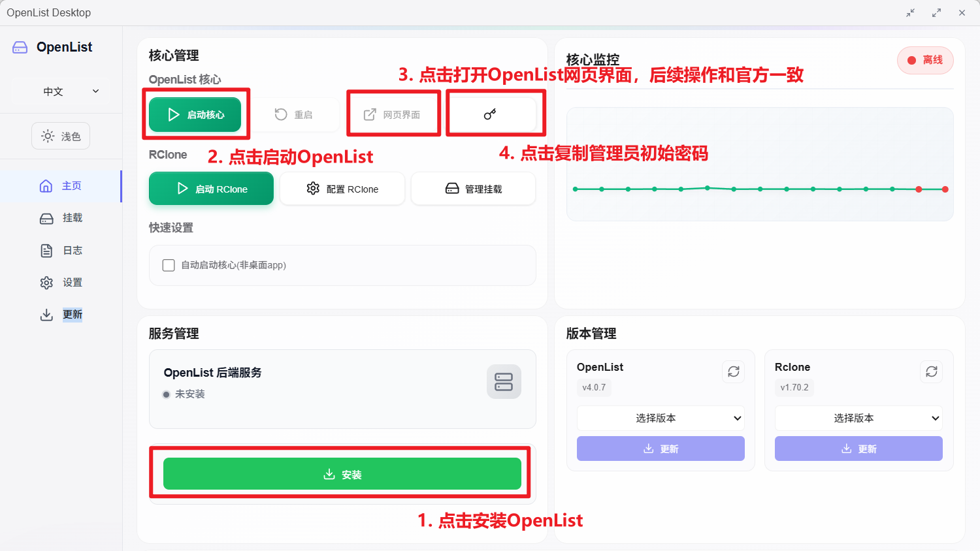980x551 pixels.
Task: Click the OpenList 核心 subsection label
Action: tap(185, 80)
